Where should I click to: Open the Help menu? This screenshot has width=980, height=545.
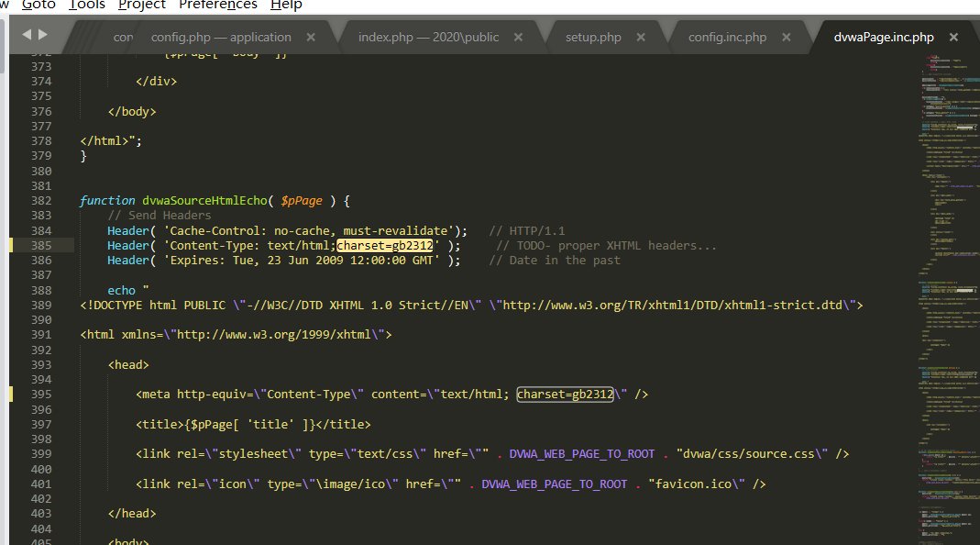pos(286,5)
